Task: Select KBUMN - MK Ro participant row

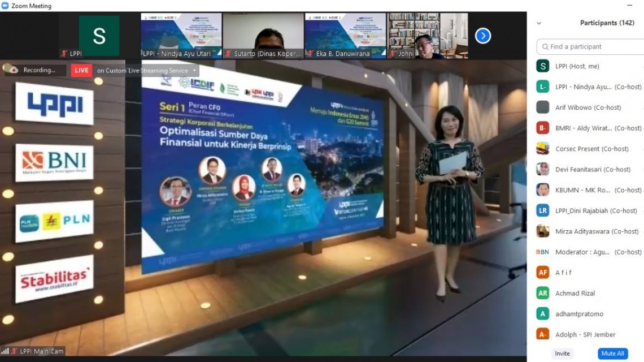Action: click(590, 190)
